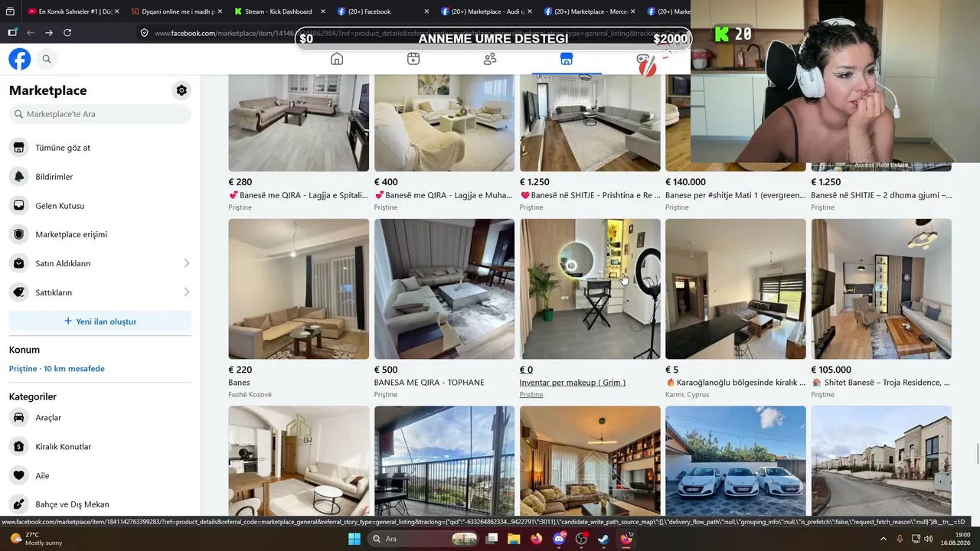Click the Satın Aldıkların bag icon
The width and height of the screenshot is (980, 551).
point(19,263)
